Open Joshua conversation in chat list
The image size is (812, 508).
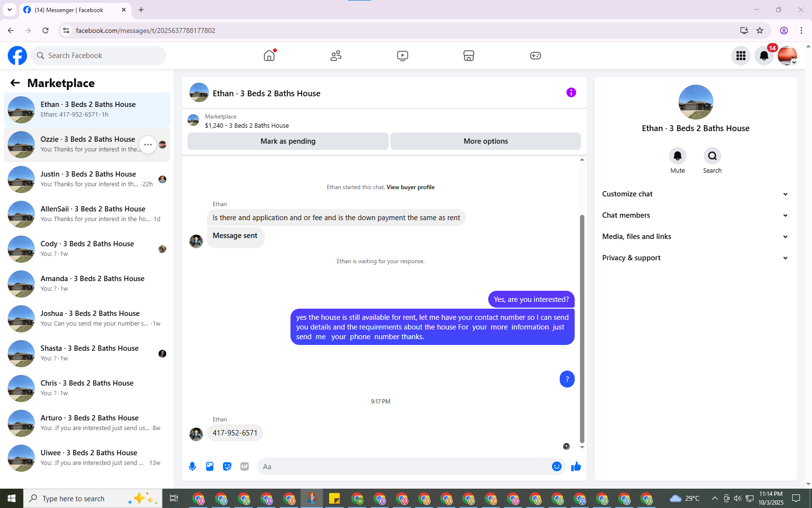87,319
